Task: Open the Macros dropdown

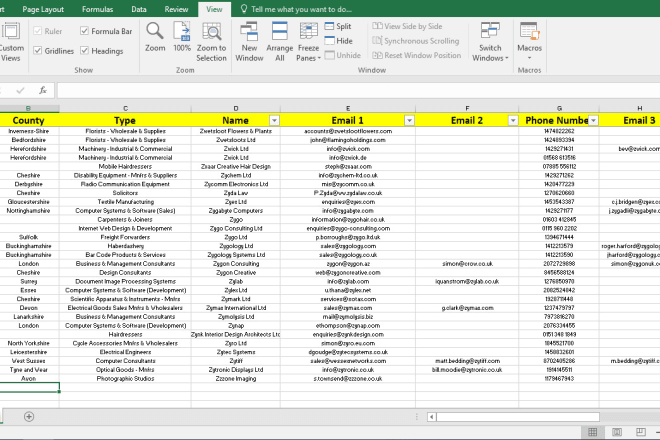Action: [529, 42]
